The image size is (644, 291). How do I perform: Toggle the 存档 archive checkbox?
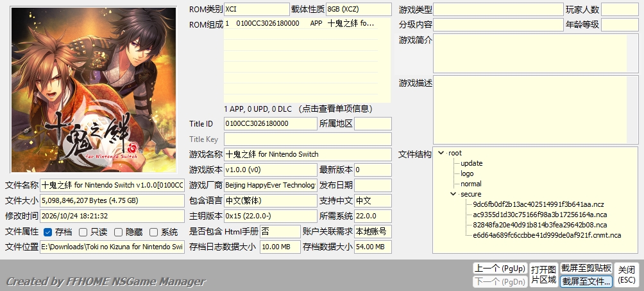(47, 232)
